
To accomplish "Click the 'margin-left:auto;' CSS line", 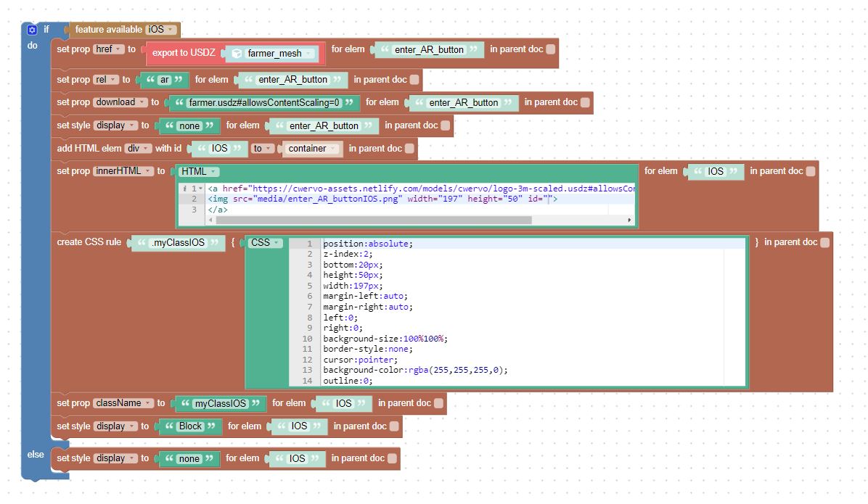I will [365, 296].
